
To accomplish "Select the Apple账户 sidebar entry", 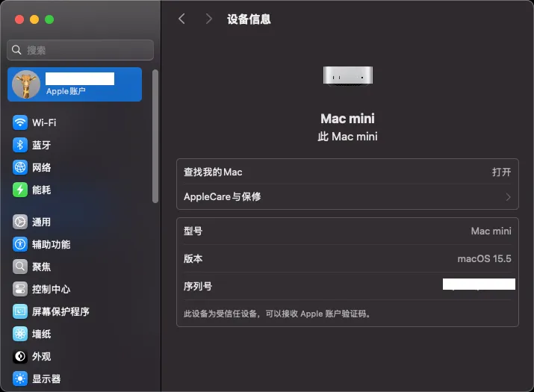I will [x=75, y=84].
